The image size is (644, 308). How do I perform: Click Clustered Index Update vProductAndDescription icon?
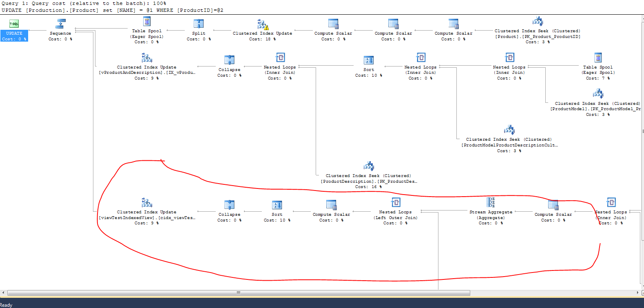(x=147, y=58)
